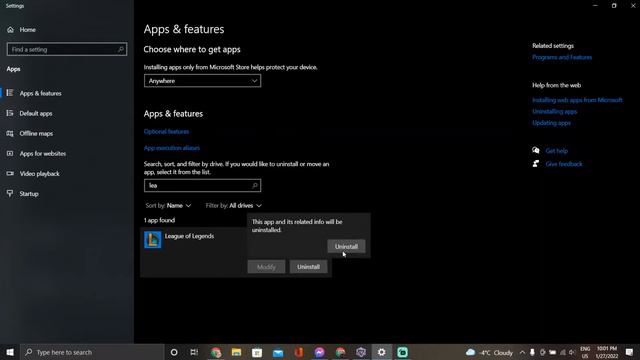Click the magnifier icon in the app search box
640x360 pixels.
pyautogui.click(x=255, y=185)
